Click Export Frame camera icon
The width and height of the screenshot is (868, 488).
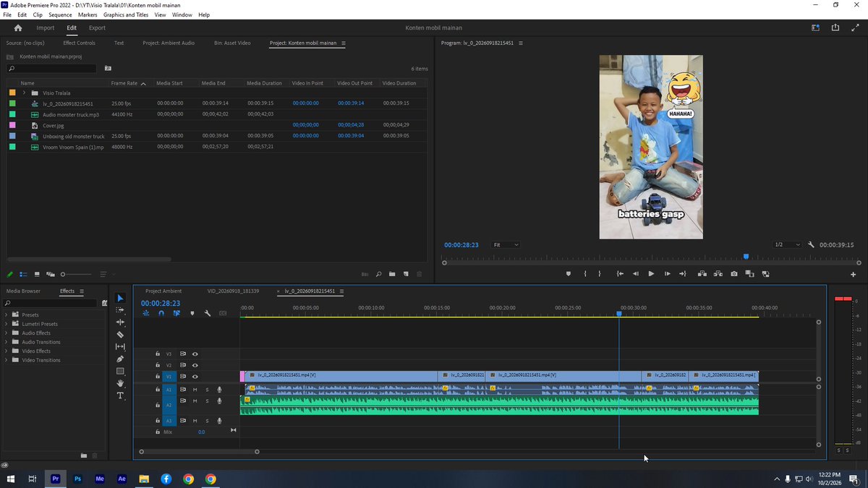pyautogui.click(x=734, y=274)
